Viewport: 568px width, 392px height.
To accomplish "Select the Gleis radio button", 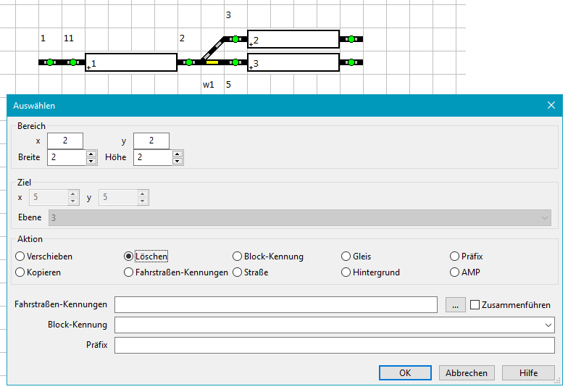I will click(346, 257).
